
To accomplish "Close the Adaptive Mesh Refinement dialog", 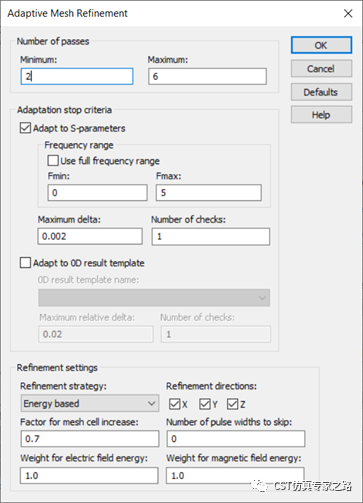I will click(348, 13).
